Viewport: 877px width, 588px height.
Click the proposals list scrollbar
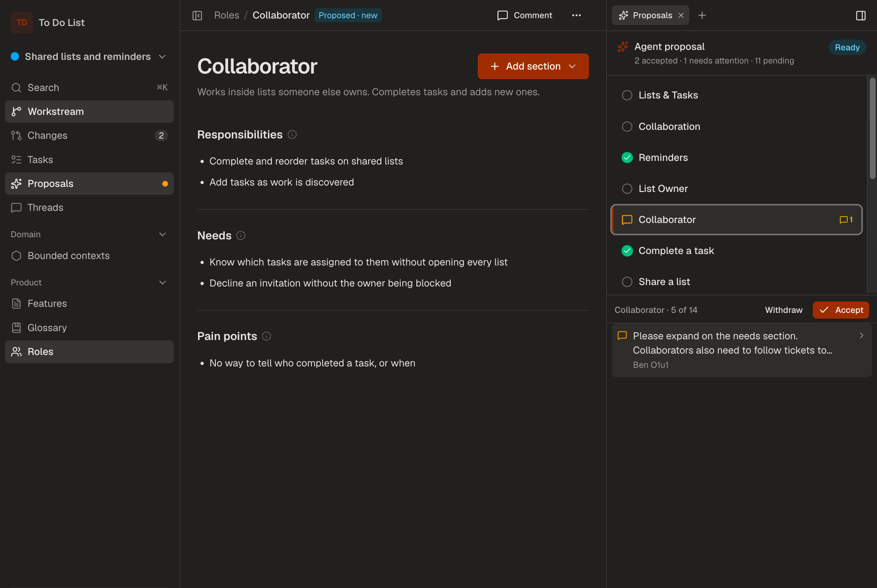pyautogui.click(x=872, y=128)
